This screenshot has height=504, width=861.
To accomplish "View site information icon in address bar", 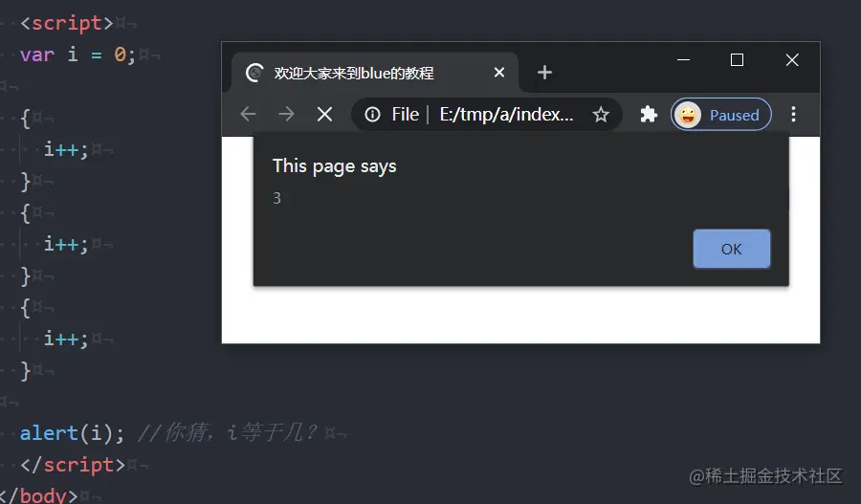I will [x=372, y=114].
